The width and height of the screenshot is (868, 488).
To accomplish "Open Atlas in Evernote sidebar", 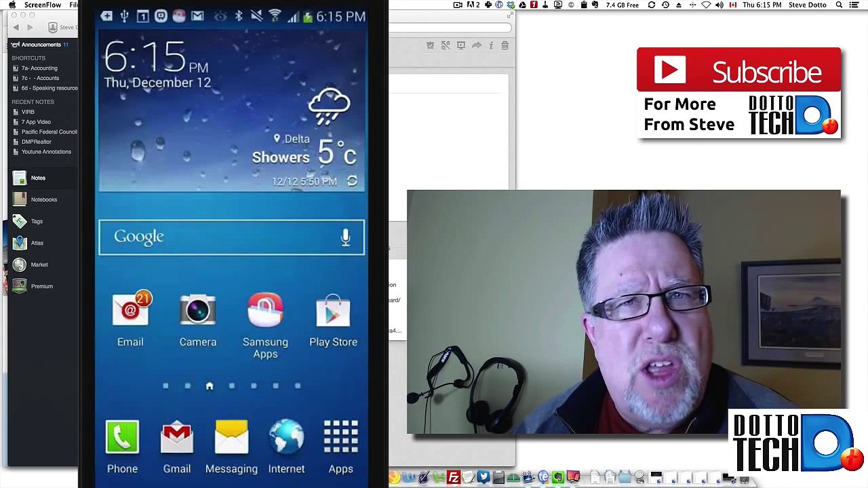I will pos(37,243).
